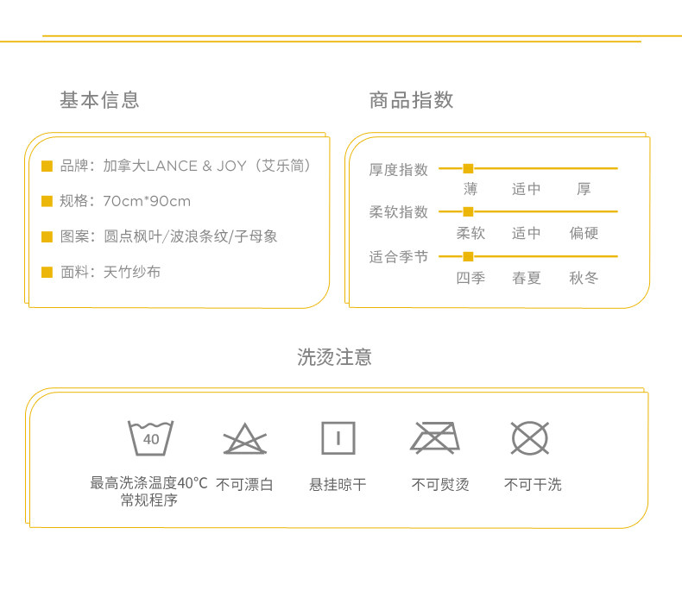The width and height of the screenshot is (682, 616).
Task: Click the do-not-dry-clean circle icon
Action: pyautogui.click(x=529, y=438)
